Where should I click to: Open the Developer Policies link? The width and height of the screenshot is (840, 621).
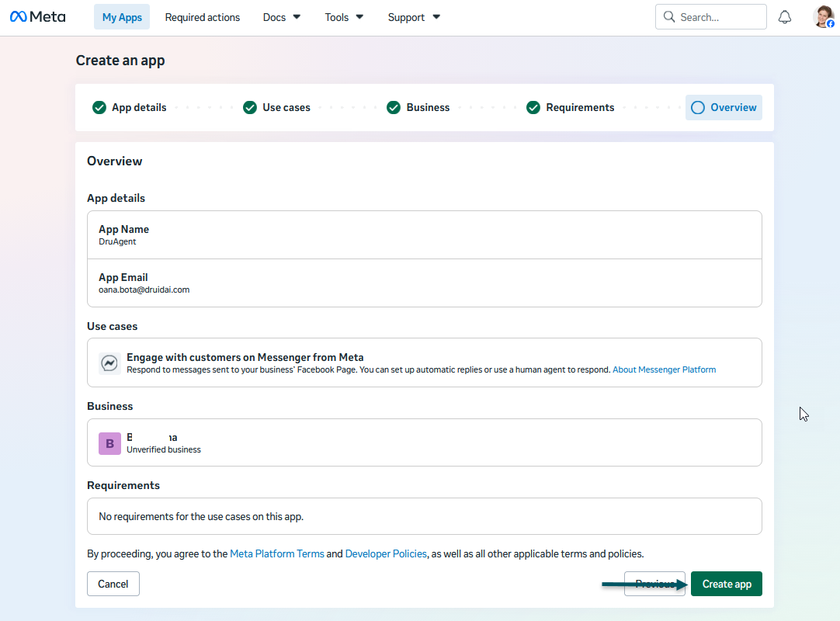386,554
